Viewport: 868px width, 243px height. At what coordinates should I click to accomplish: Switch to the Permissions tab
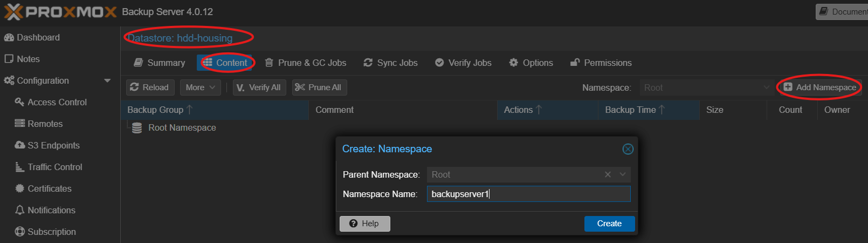tap(601, 63)
